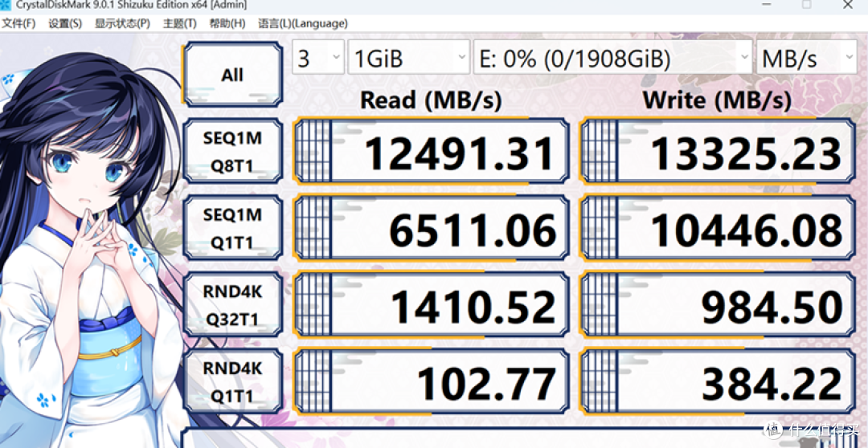
Task: Open the 显示状态(P) menu
Action: click(x=122, y=24)
